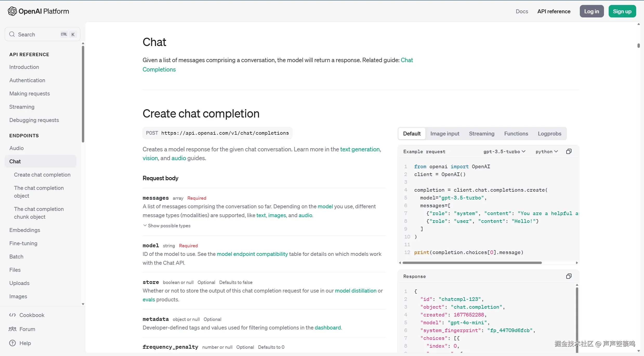This screenshot has height=356, width=644.
Task: Click the POST endpoint URL text
Action: (x=225, y=133)
